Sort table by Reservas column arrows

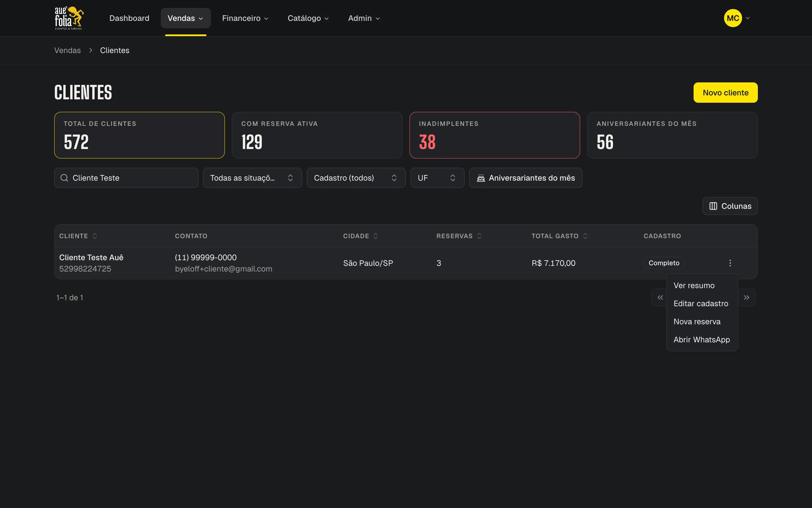pos(479,236)
